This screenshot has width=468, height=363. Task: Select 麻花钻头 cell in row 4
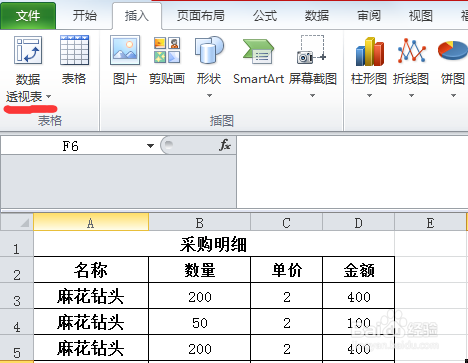[91, 322]
